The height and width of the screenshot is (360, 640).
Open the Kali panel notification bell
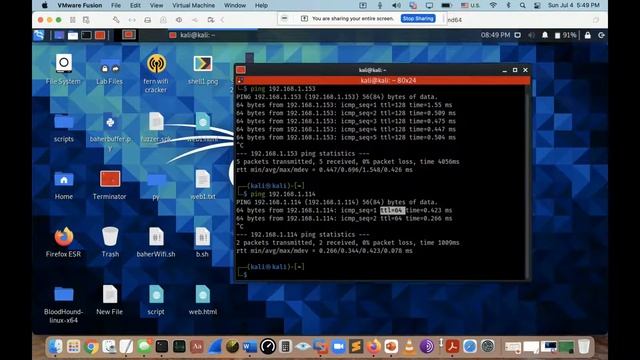(x=545, y=35)
